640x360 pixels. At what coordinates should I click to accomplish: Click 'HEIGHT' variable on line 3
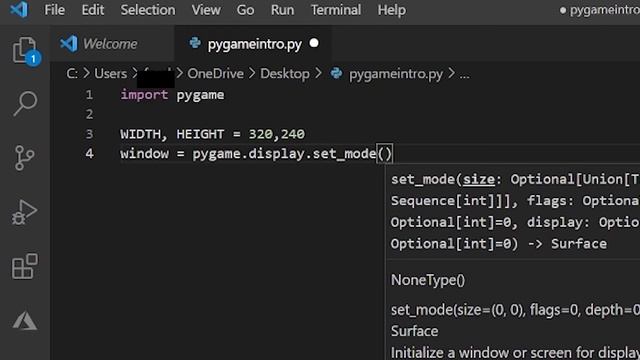click(x=200, y=134)
